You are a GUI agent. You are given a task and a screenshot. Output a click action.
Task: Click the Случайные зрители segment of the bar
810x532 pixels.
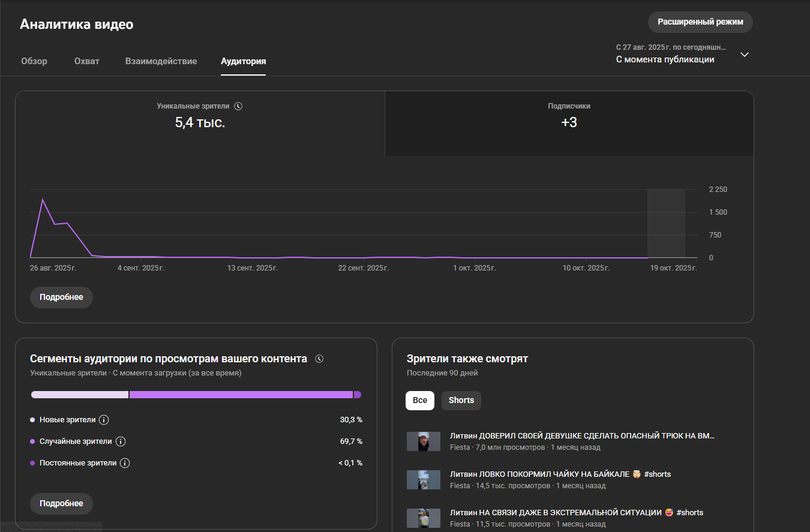tap(240, 395)
